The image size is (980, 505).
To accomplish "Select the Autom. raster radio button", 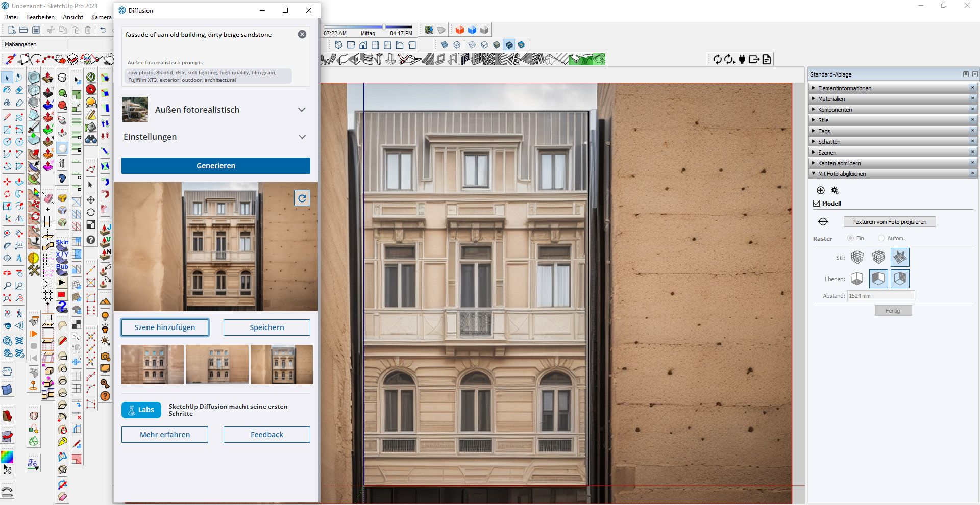I will (881, 238).
